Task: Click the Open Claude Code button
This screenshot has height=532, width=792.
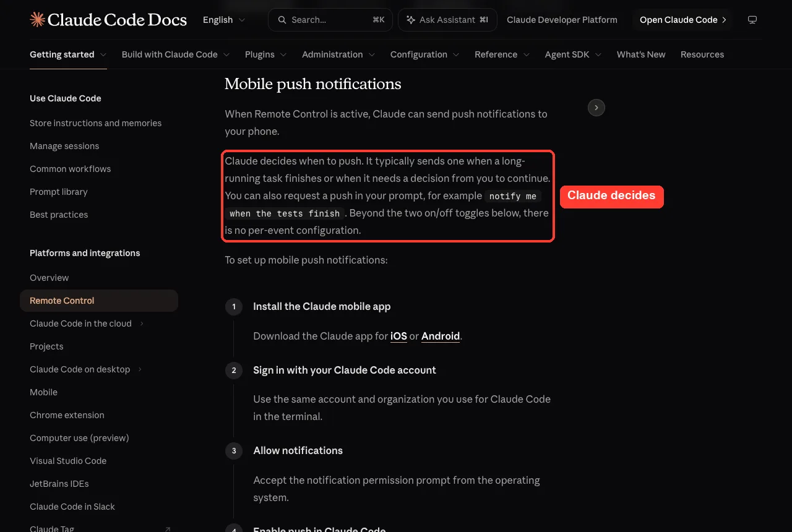Action: pyautogui.click(x=682, y=20)
